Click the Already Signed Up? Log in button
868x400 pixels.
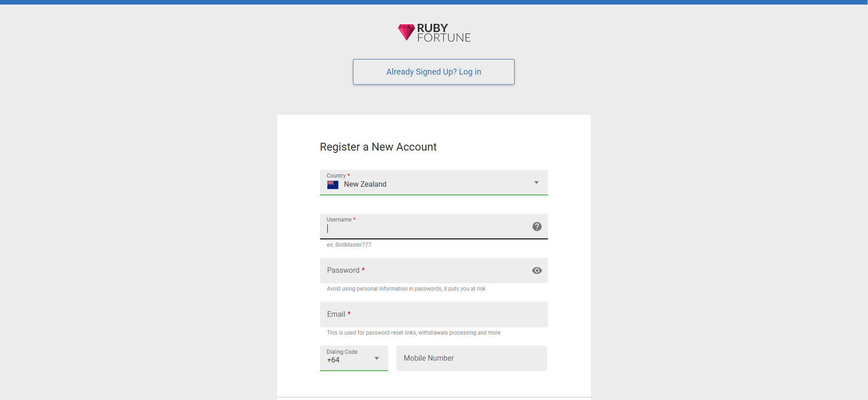coord(434,72)
